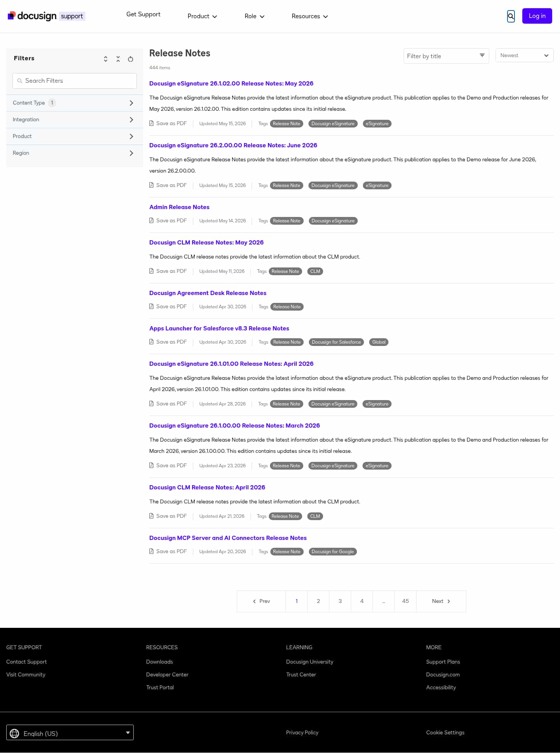
Task: Open Docusign University footer link
Action: tap(310, 662)
